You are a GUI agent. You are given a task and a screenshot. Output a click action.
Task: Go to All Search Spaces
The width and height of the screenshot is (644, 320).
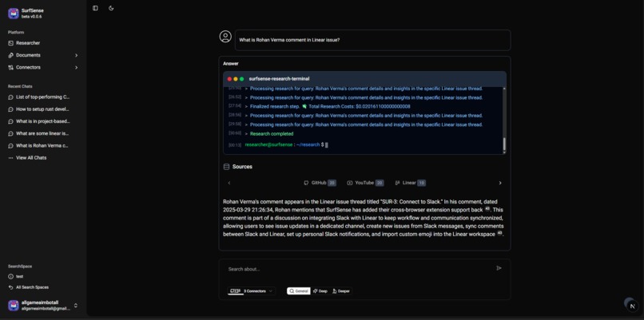coord(32,287)
